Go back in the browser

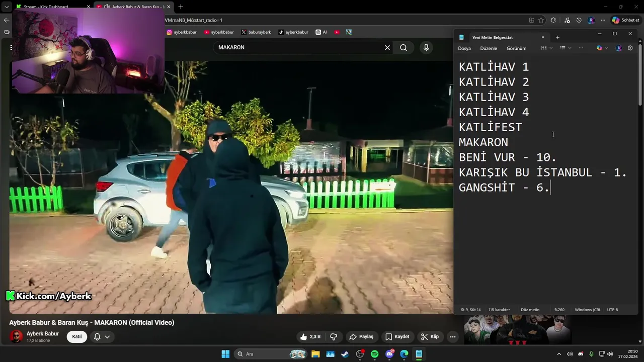click(x=6, y=20)
